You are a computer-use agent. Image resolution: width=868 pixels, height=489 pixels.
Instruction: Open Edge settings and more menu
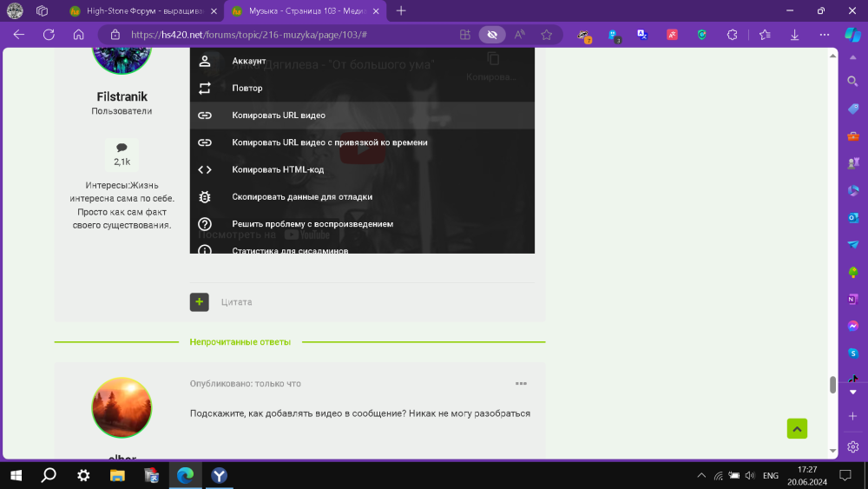[825, 35]
